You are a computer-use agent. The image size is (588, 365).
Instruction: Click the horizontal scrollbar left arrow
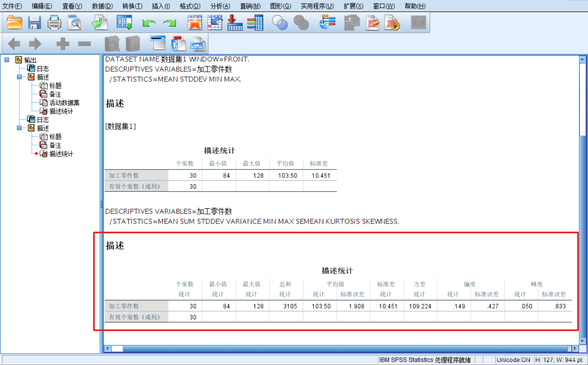point(107,349)
